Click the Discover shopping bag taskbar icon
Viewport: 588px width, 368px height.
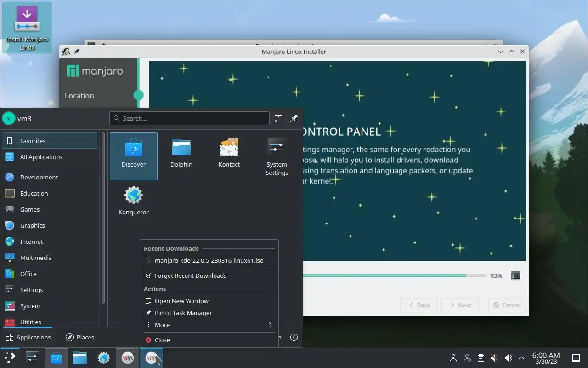pyautogui.click(x=56, y=358)
